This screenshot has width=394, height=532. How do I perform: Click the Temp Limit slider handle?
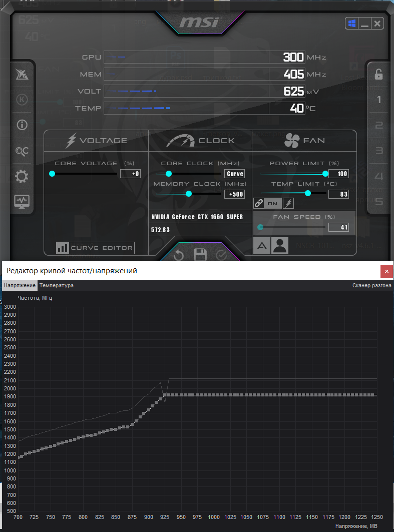308,193
